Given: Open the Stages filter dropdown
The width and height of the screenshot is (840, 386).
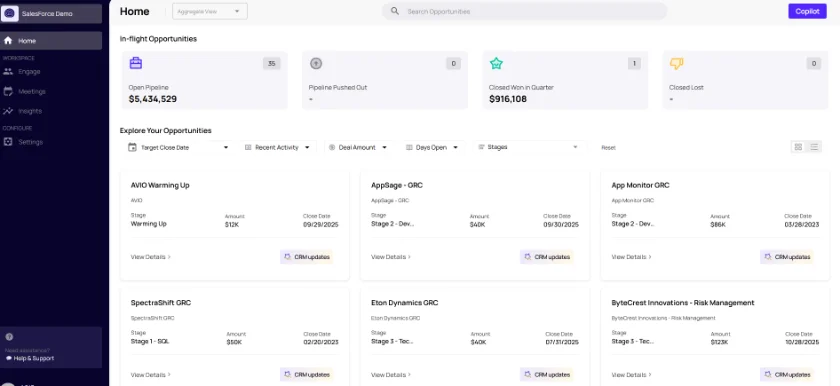Looking at the screenshot, I should [x=529, y=147].
